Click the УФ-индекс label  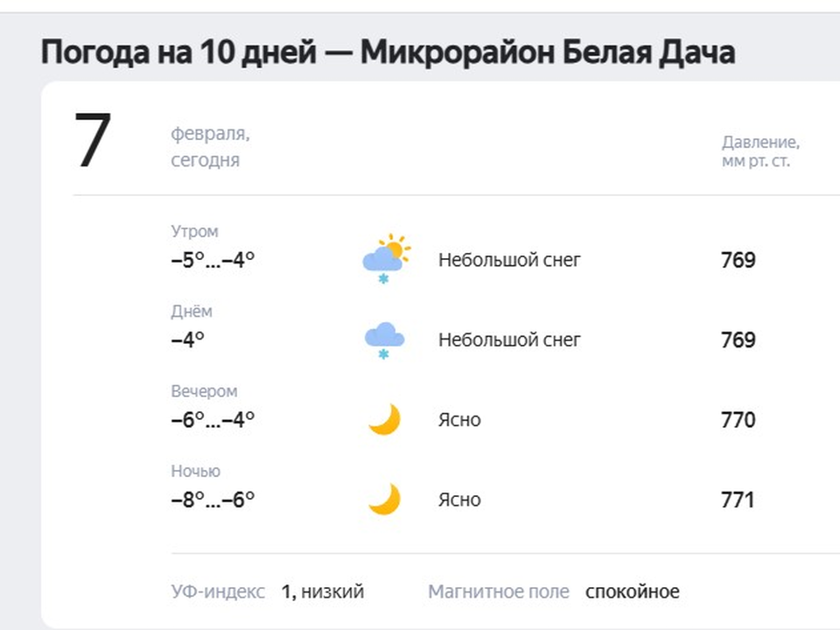coord(218,591)
